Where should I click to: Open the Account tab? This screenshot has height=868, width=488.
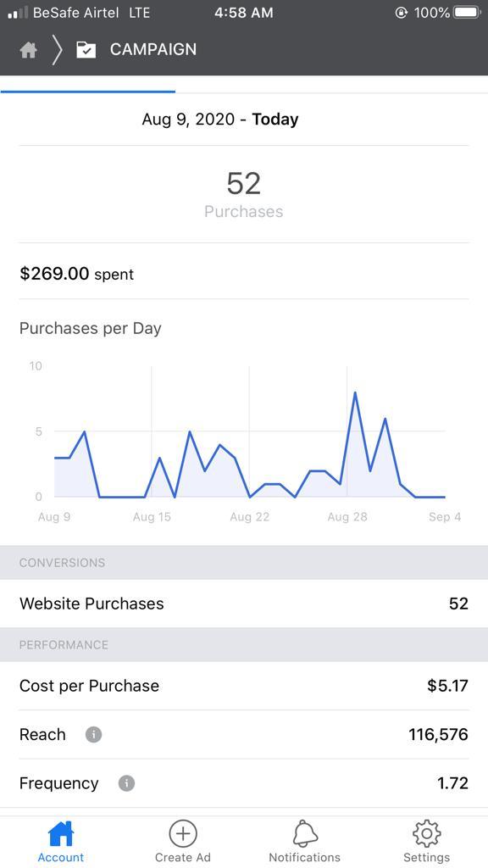pyautogui.click(x=61, y=842)
